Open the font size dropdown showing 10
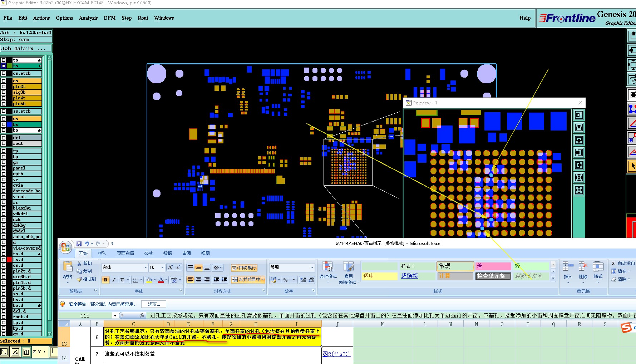 point(162,267)
